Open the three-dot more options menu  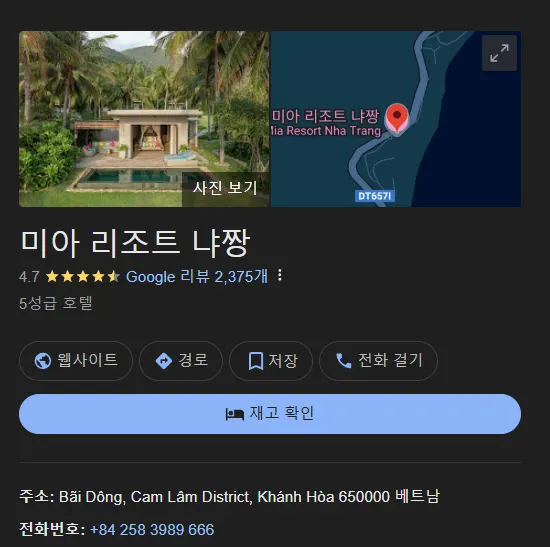[280, 275]
